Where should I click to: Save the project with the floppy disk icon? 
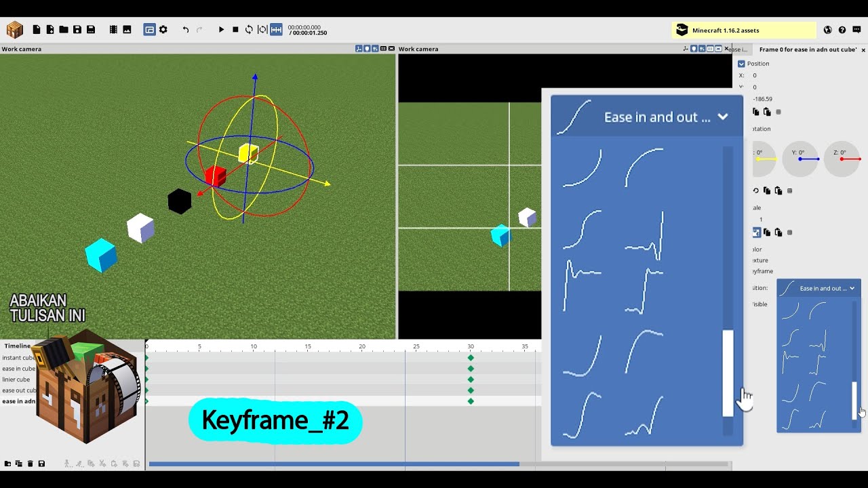(x=77, y=30)
